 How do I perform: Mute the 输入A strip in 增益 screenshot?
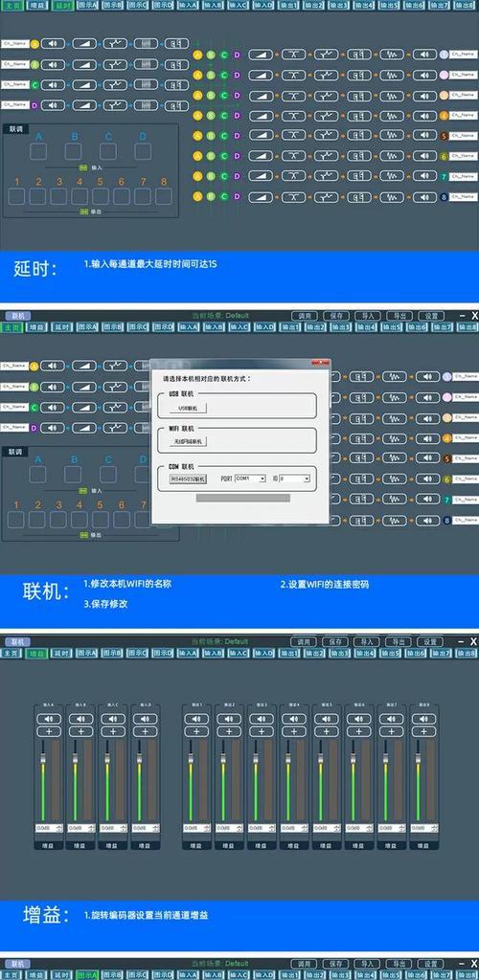49,720
